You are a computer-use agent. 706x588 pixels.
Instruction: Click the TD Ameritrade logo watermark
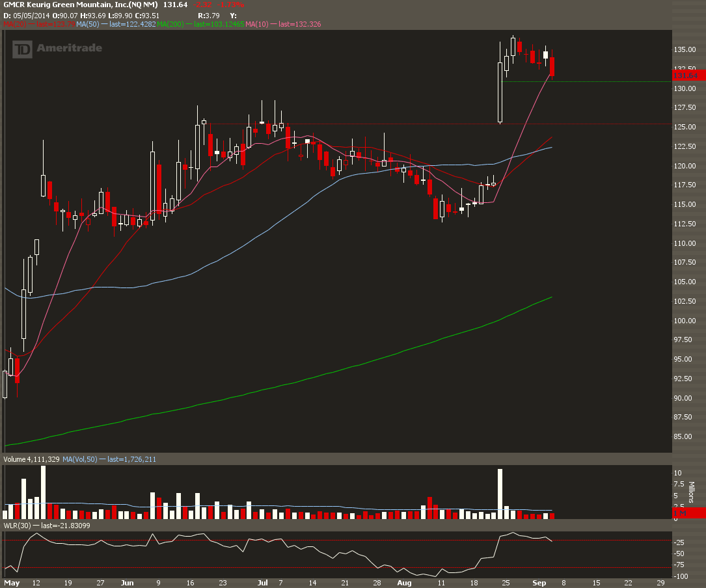click(x=57, y=49)
